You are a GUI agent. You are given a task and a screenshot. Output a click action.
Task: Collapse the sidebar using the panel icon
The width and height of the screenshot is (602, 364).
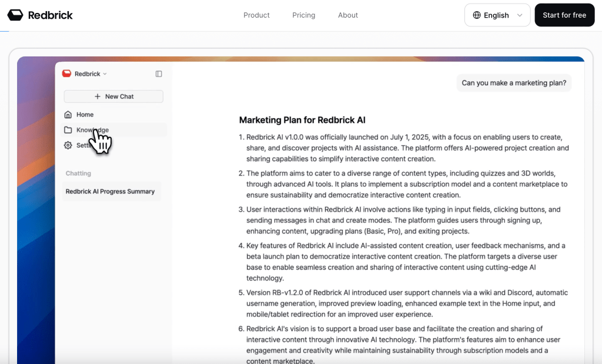pyautogui.click(x=159, y=74)
